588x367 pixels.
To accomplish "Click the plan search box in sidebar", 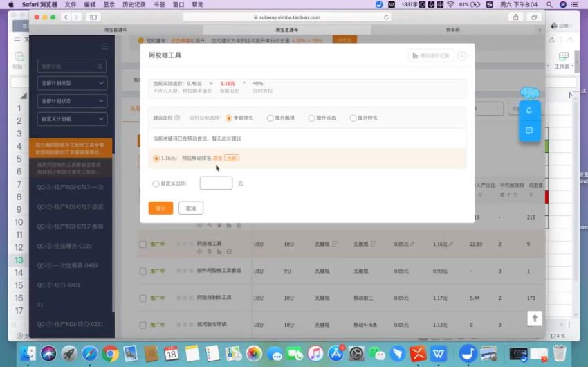I will 72,66.
